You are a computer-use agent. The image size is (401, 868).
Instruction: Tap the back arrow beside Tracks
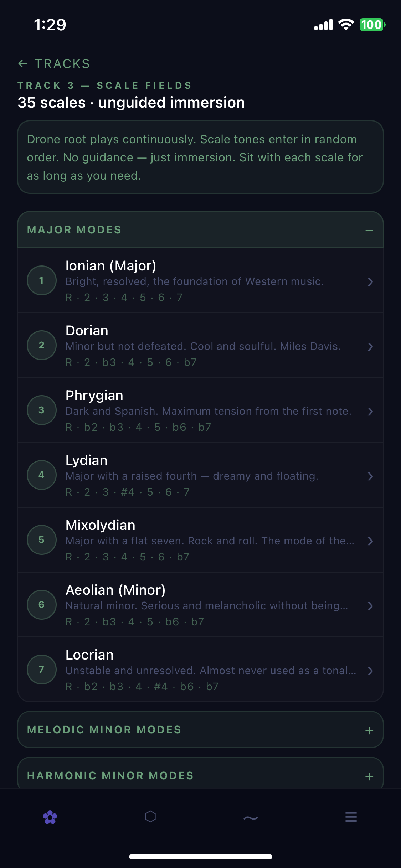pos(23,64)
